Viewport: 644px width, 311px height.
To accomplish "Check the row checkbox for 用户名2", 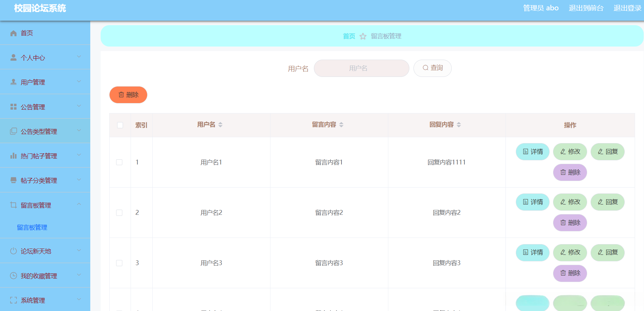I will (x=119, y=212).
